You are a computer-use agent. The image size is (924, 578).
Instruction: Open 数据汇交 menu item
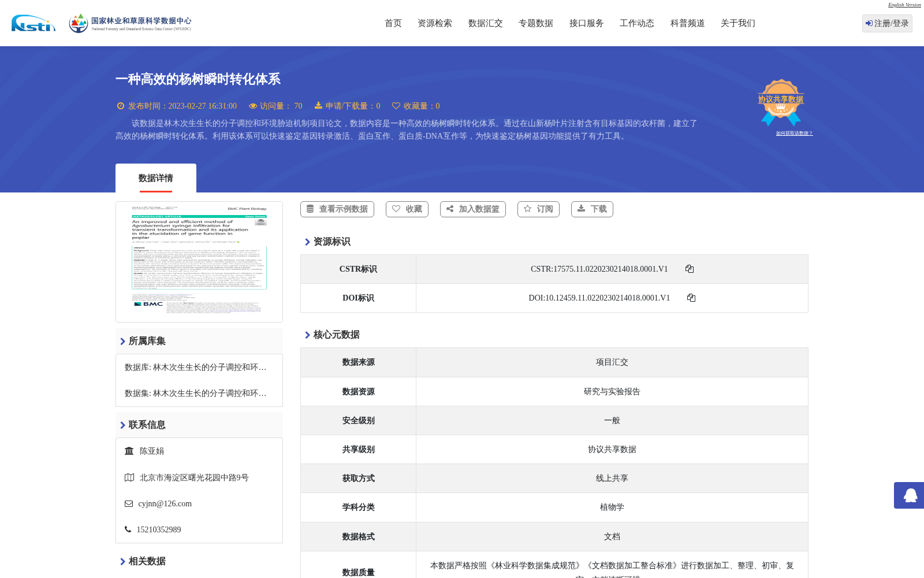[x=486, y=23]
